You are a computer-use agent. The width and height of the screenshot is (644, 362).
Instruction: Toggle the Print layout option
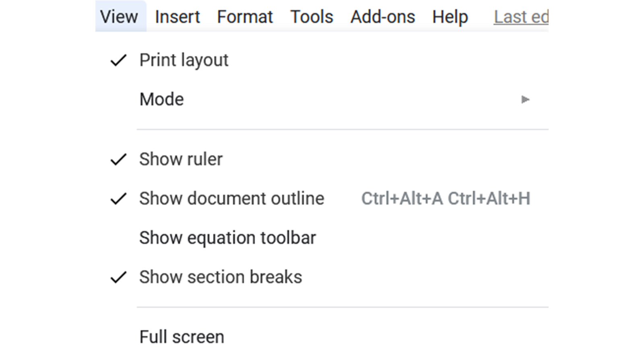(322, 60)
